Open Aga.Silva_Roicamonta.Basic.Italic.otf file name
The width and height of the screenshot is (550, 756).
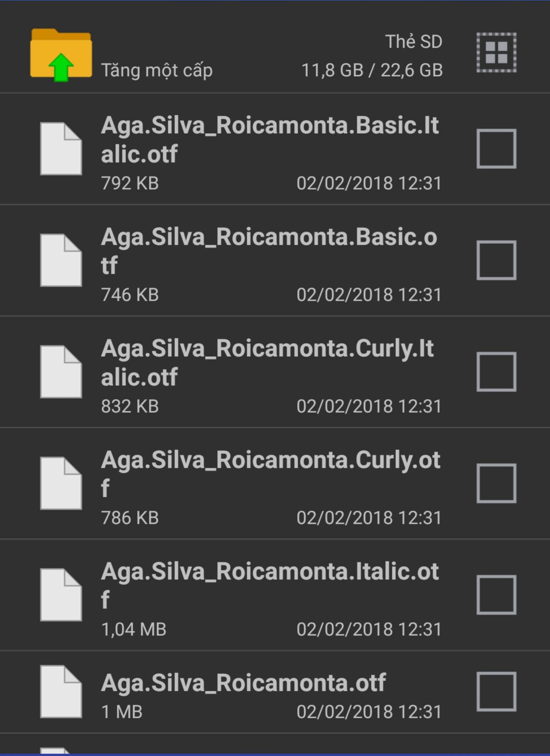pyautogui.click(x=270, y=139)
